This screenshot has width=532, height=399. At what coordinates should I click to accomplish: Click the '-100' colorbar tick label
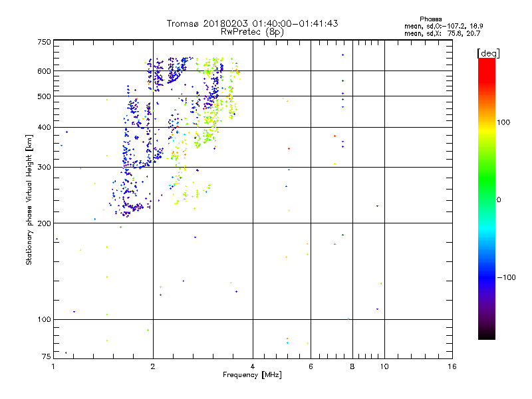click(506, 277)
